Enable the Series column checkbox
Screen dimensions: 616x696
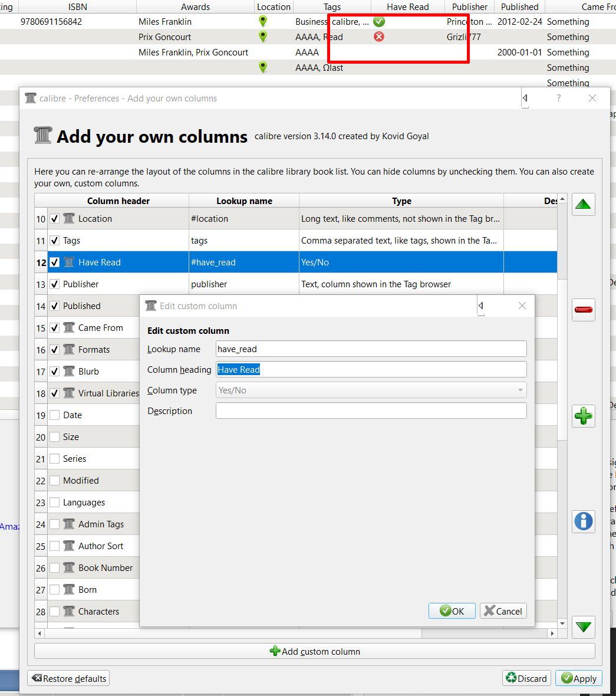(x=55, y=458)
